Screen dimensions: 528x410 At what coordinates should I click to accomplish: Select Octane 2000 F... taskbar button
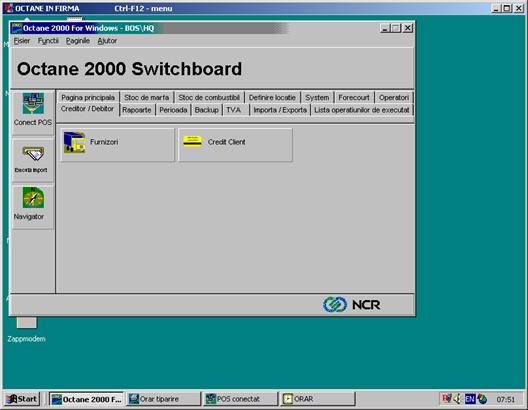[x=87, y=399]
